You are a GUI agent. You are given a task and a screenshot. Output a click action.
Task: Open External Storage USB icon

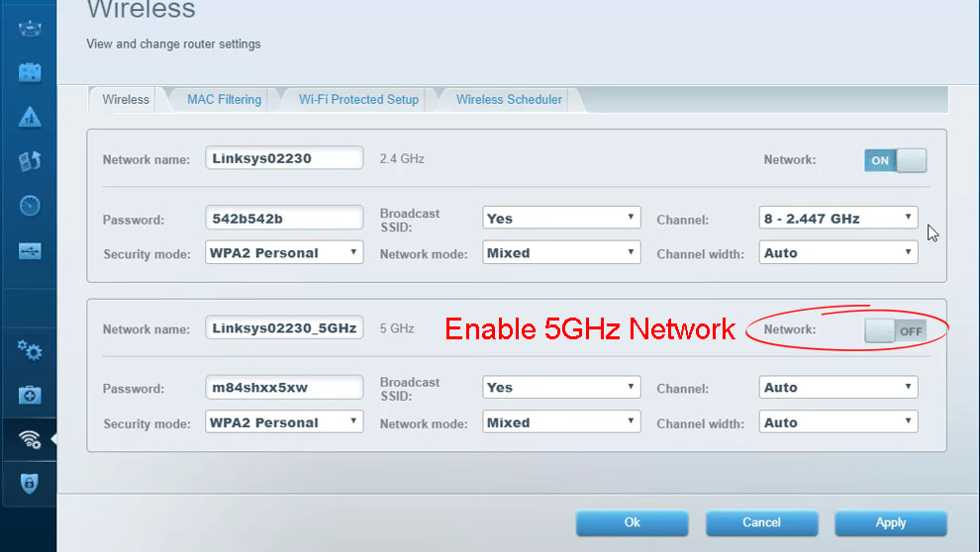(30, 251)
